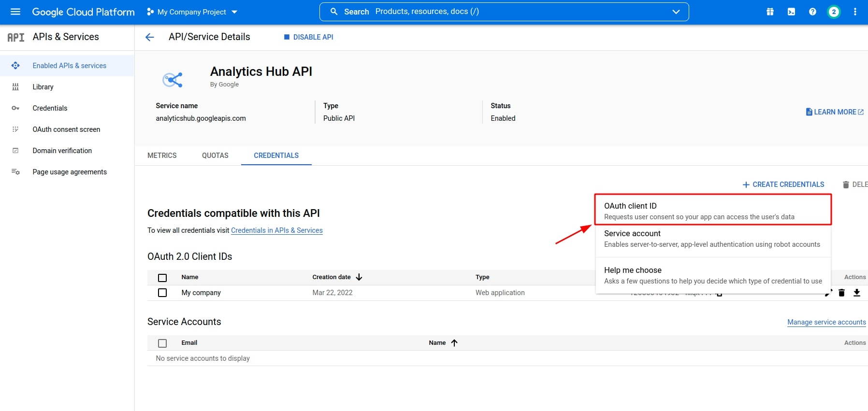Check the My company row checkbox
868x411 pixels.
pos(162,293)
